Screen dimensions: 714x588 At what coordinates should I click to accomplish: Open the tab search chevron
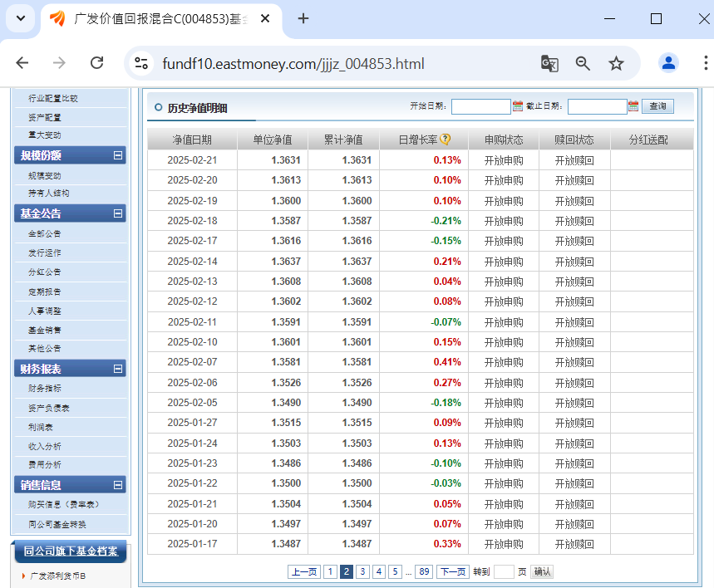21,18
